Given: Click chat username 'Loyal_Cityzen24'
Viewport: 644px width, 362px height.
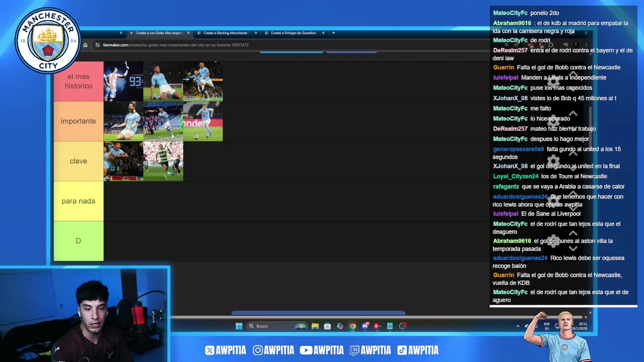Looking at the screenshot, I should point(516,176).
